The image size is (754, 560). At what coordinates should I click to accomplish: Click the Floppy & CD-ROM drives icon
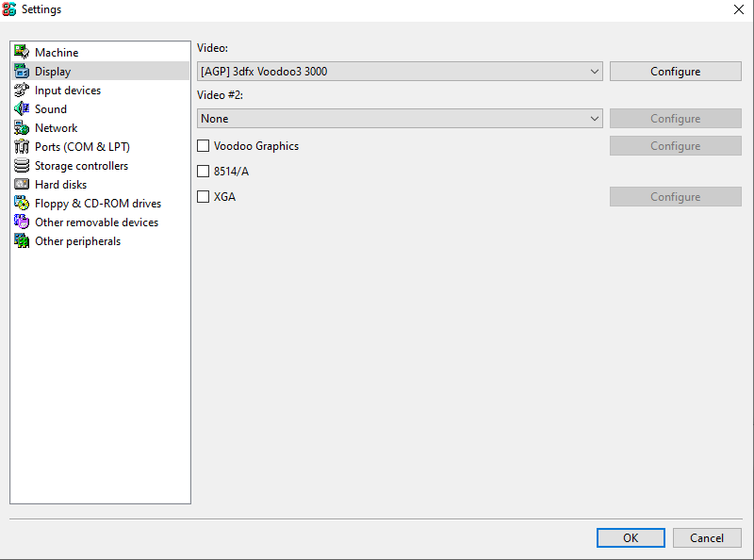coord(22,203)
